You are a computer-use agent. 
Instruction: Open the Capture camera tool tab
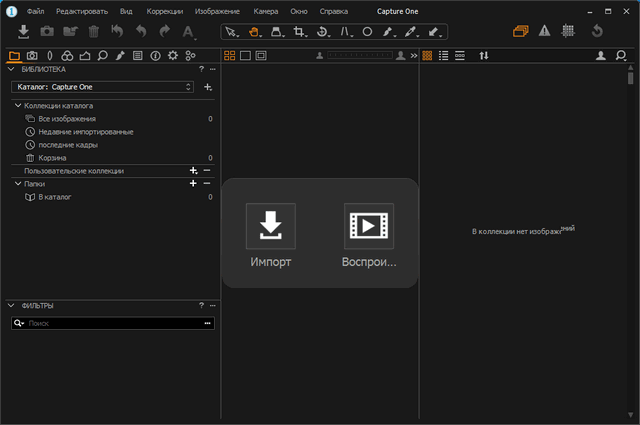click(x=32, y=55)
